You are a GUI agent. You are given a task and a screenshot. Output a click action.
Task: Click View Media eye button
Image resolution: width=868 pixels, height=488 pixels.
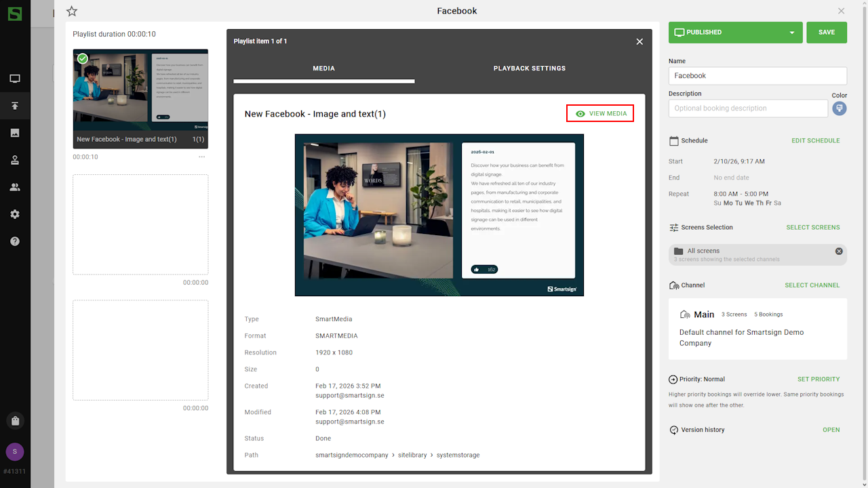(x=600, y=114)
